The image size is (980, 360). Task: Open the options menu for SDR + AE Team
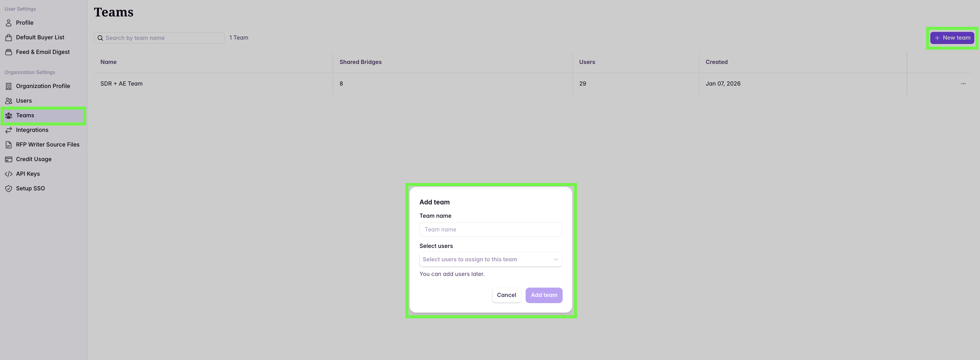click(963, 83)
